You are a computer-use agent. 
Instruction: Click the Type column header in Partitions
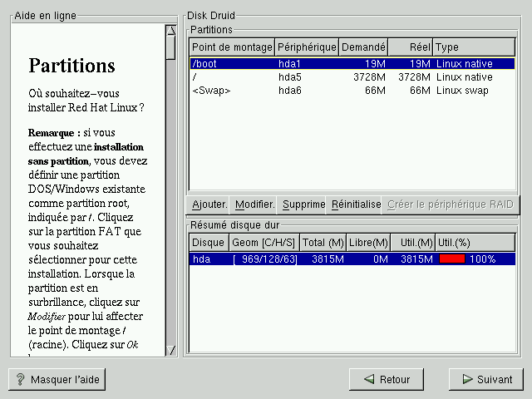coord(474,47)
